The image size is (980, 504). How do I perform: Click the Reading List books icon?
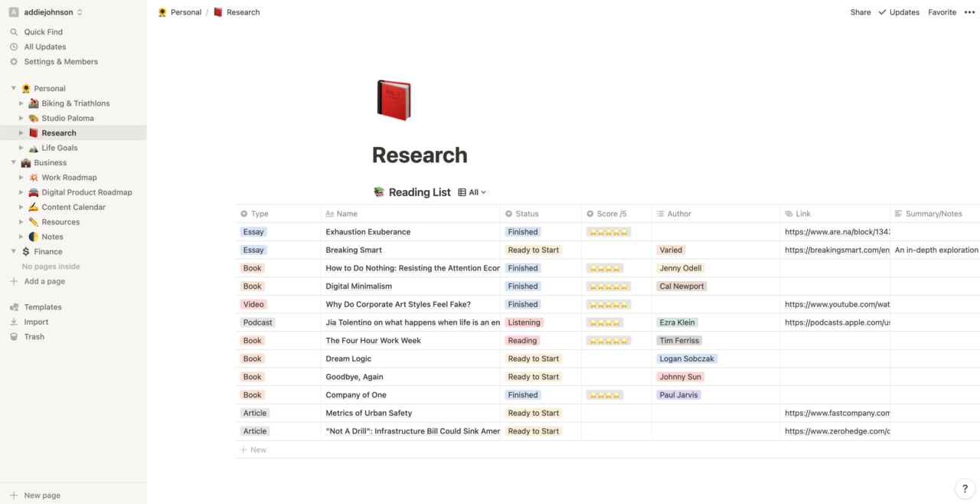click(377, 191)
